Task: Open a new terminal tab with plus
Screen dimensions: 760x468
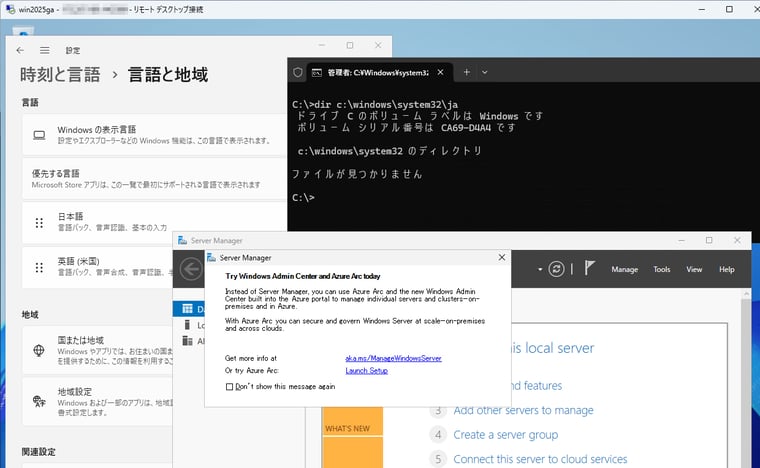Action: [466, 72]
